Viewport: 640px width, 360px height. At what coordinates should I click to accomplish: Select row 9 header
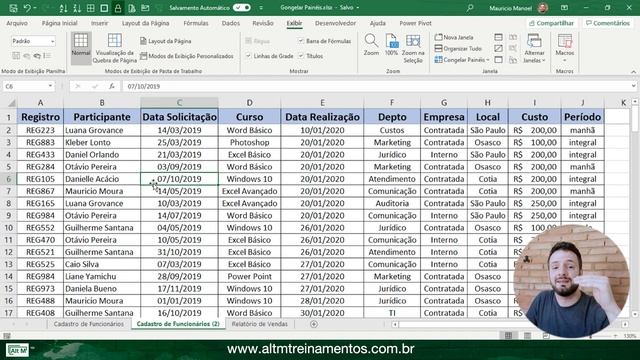click(9, 216)
